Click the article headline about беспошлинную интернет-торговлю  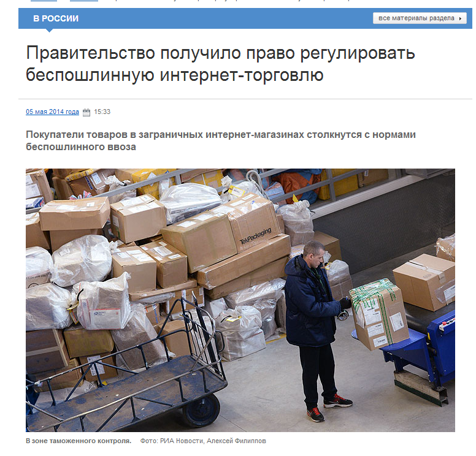220,64
